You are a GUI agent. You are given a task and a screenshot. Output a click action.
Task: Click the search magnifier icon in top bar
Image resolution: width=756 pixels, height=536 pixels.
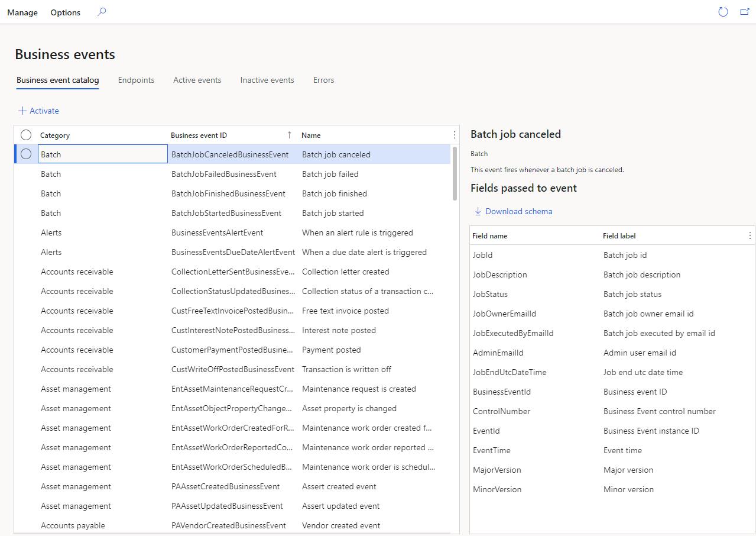[102, 12]
